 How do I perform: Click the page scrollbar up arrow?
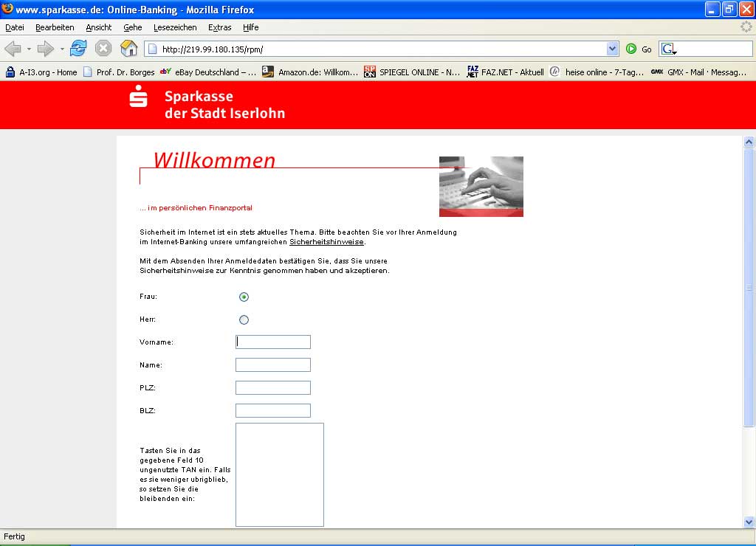tap(749, 142)
